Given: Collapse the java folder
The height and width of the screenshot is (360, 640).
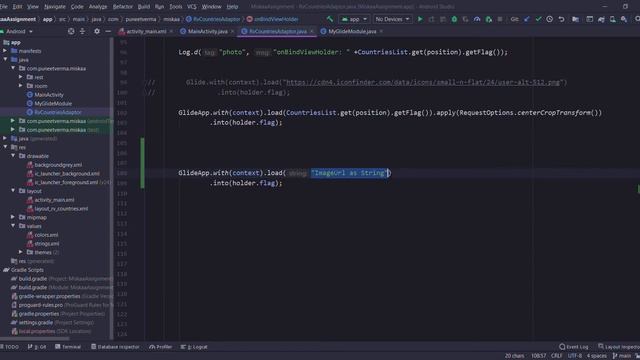Looking at the screenshot, I should click(5, 60).
